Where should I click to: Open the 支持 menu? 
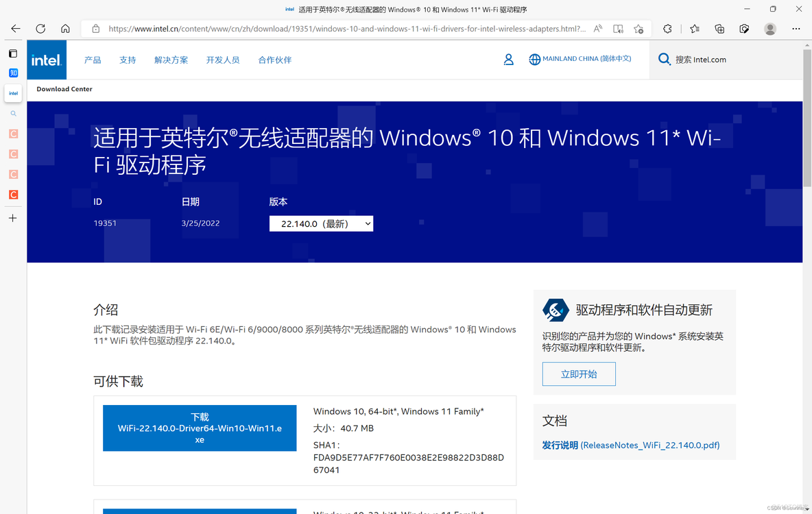coord(128,60)
